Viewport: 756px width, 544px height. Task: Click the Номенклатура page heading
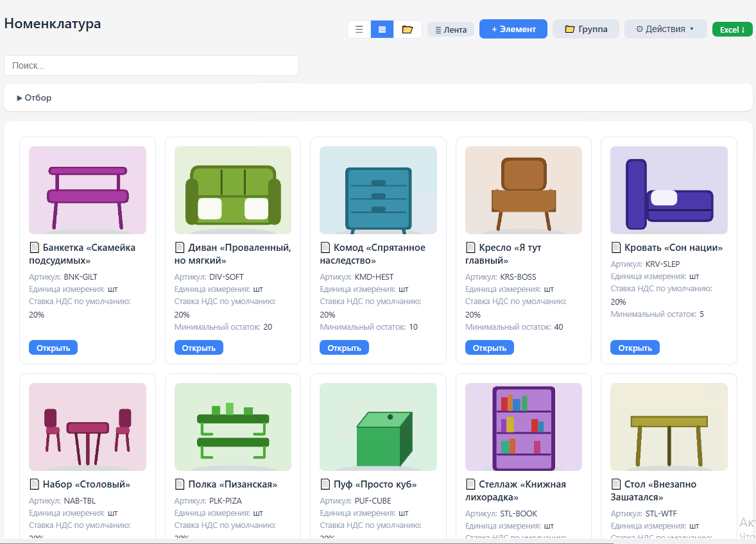click(53, 24)
